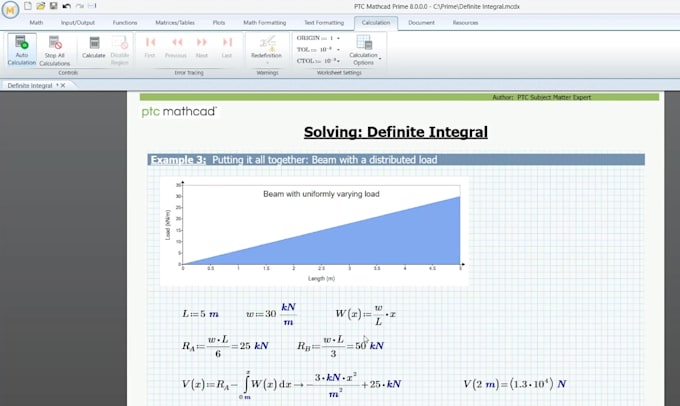Switch to the Document ribbon tab
The height and width of the screenshot is (406, 680).
point(421,23)
